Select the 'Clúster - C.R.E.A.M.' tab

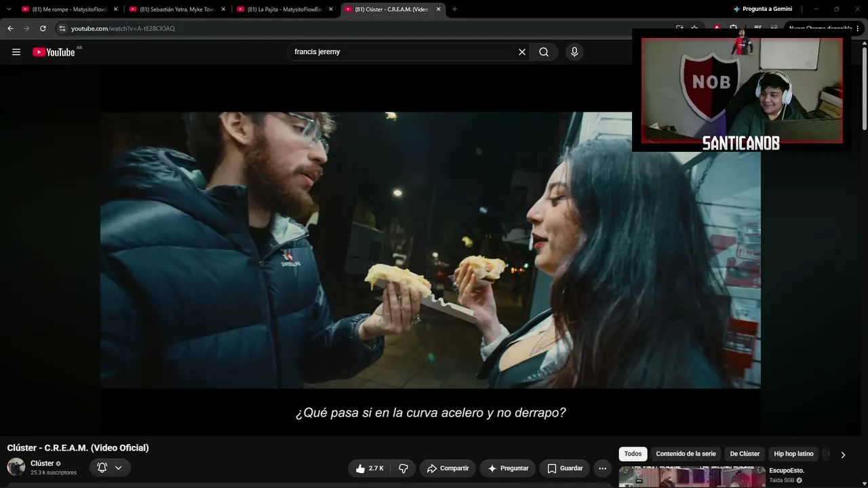pyautogui.click(x=392, y=9)
